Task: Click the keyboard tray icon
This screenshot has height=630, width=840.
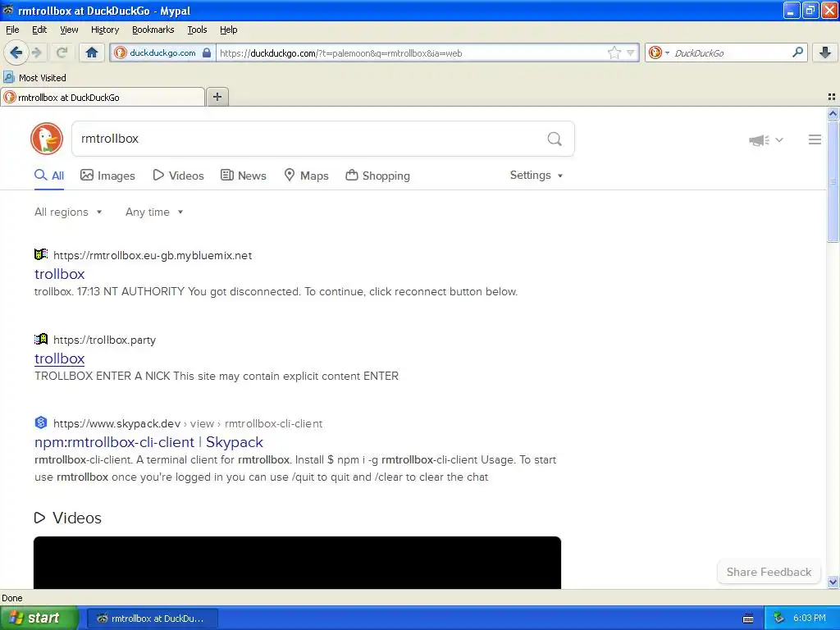Action: (748, 619)
